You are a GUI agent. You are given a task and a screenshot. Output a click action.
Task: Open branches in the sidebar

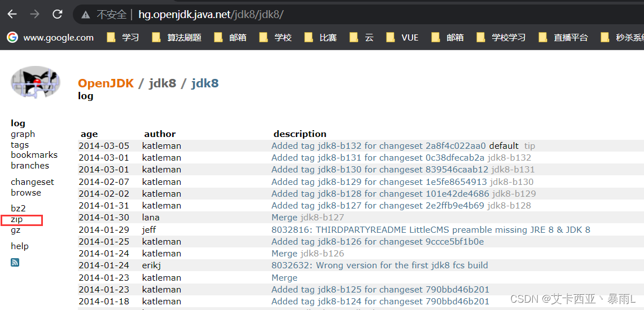point(30,166)
